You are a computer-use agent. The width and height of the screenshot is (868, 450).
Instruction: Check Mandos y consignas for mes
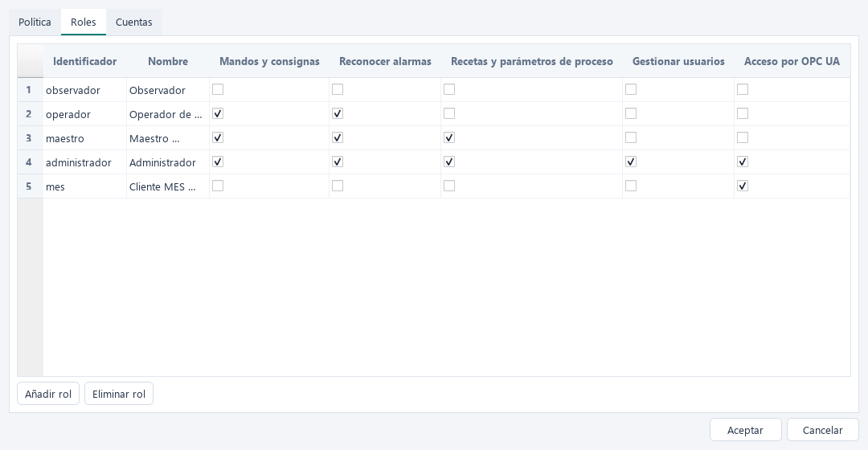point(218,186)
